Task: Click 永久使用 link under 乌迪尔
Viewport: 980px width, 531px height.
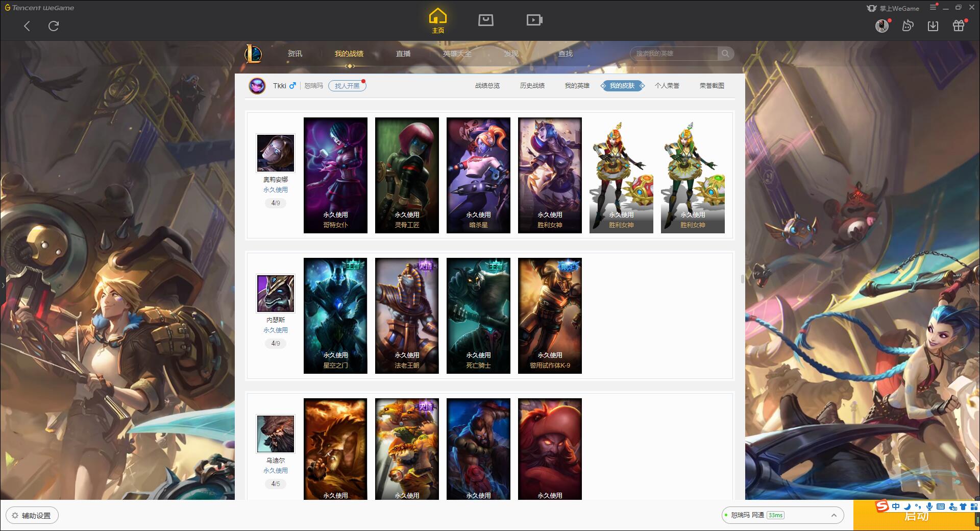Action: [276, 470]
